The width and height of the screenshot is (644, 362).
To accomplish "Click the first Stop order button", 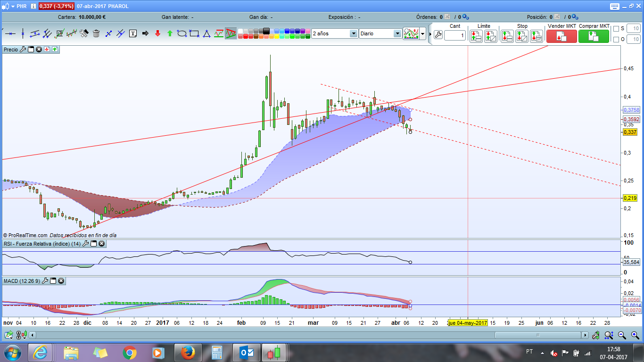I will tap(507, 36).
